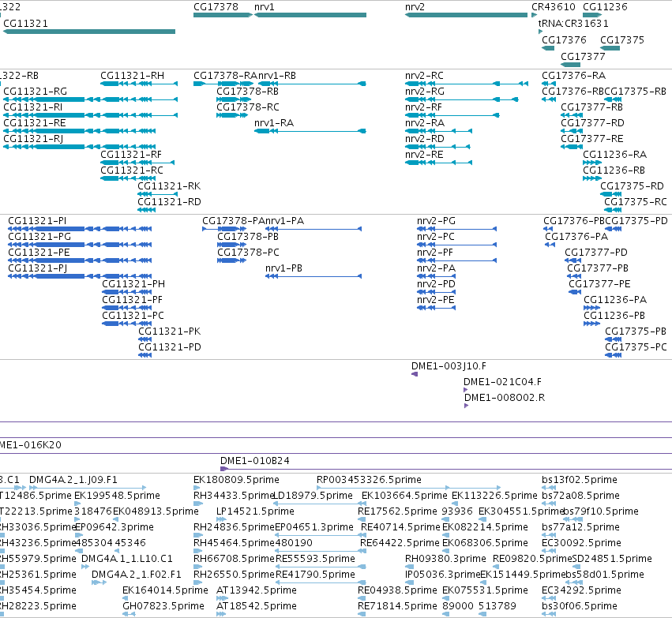Click EST DMG4A1_1.L10.C1
The height and width of the screenshot is (618, 672).
click(127, 559)
